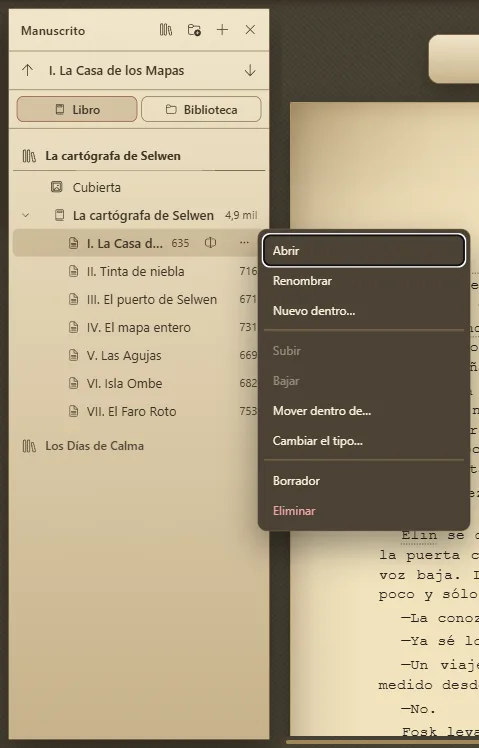479x748 pixels.
Task: Open the ellipsis menu on chapter I
Action: tap(244, 243)
